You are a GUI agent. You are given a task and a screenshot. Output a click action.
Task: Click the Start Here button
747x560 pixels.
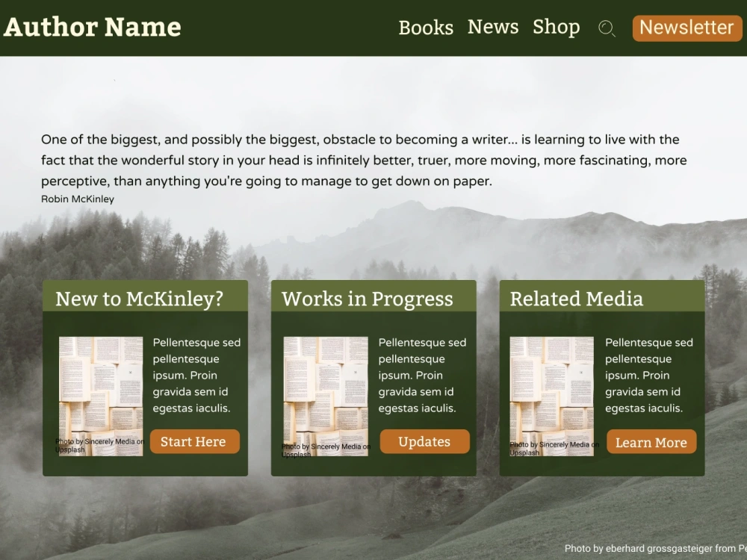pos(194,441)
